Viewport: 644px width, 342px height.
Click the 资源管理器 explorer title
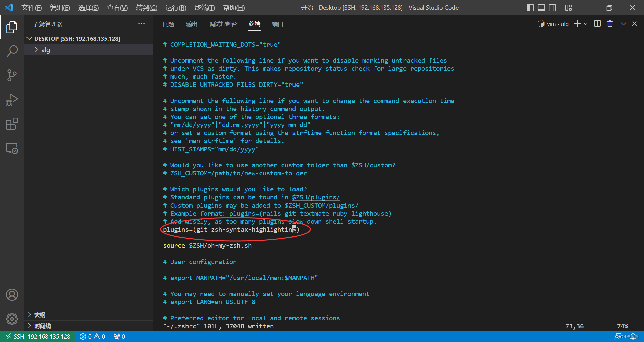(x=48, y=24)
